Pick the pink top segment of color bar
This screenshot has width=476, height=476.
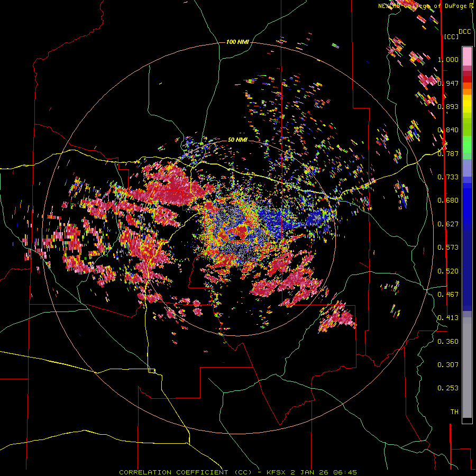pos(467,56)
